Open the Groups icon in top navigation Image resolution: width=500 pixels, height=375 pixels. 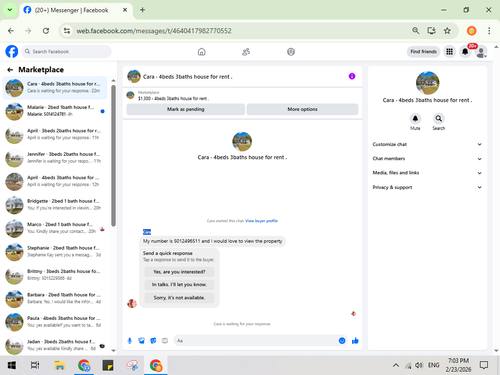pyautogui.click(x=291, y=52)
